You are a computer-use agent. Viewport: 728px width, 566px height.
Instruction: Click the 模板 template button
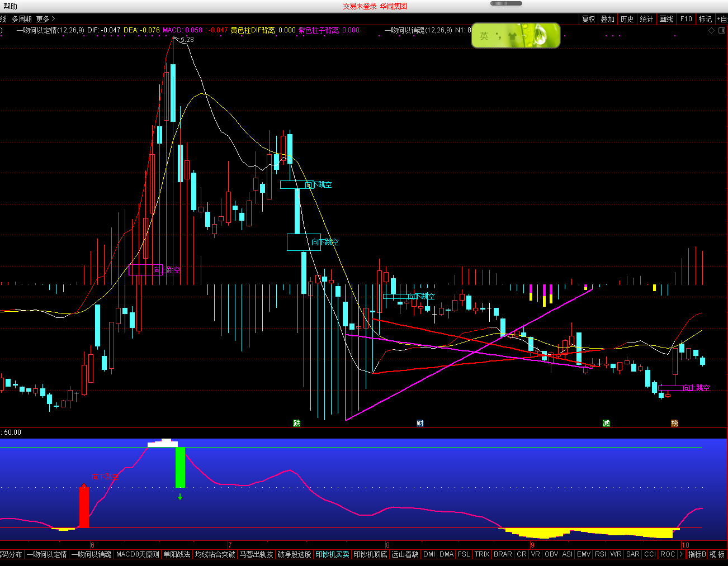pos(717,554)
